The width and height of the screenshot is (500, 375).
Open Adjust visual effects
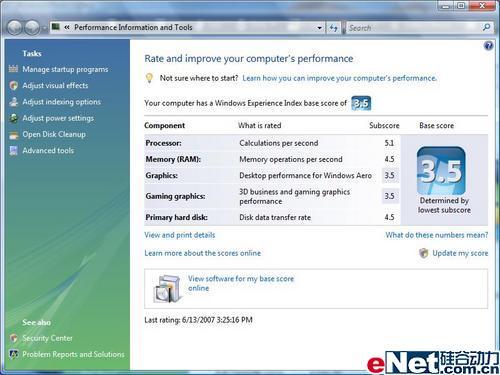55,86
